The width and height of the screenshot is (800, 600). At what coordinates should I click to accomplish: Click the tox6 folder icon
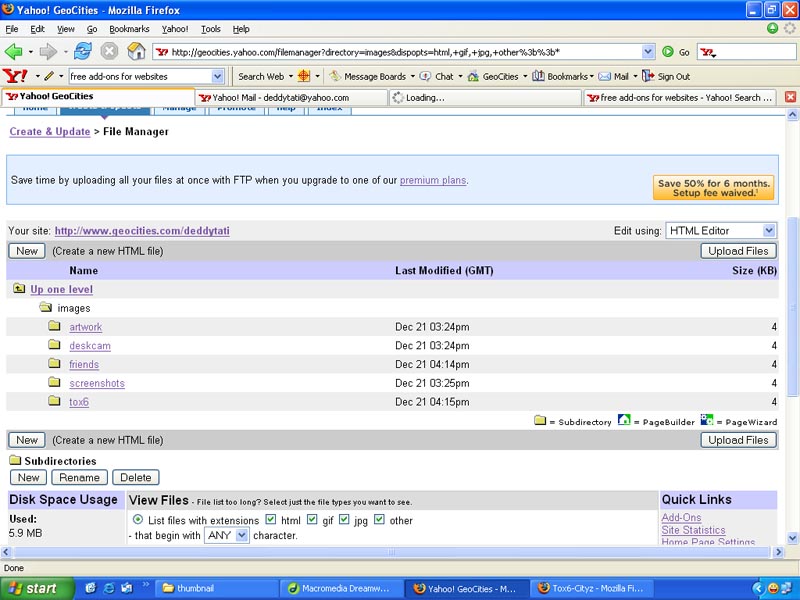pyautogui.click(x=55, y=401)
